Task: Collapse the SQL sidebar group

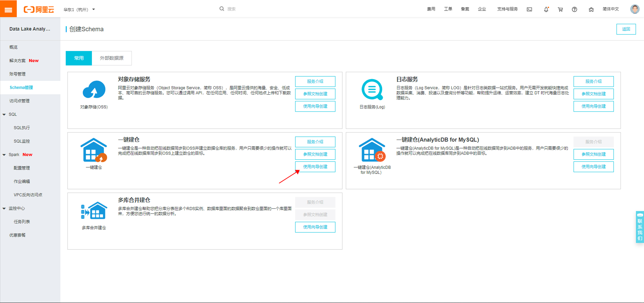Action: [4, 114]
